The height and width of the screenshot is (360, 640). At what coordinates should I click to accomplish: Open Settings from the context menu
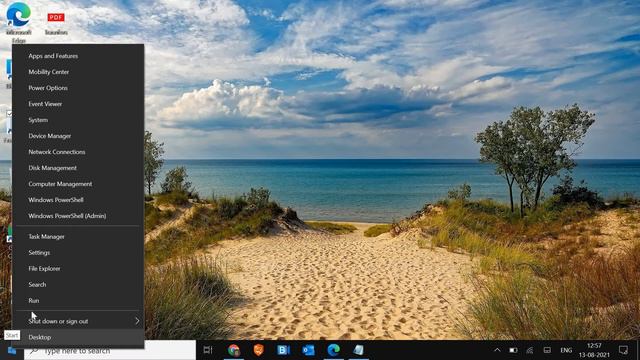[78, 253]
